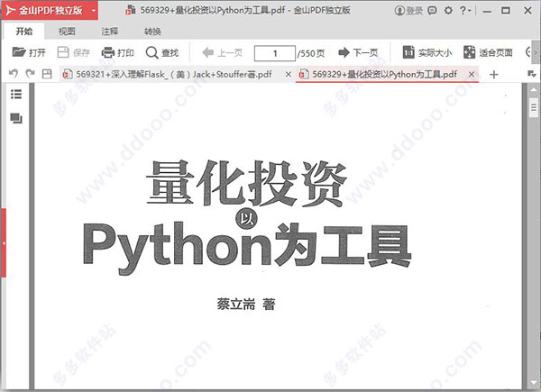Switch to the 转换 ribbon tab
This screenshot has width=541, height=392.
(x=153, y=32)
